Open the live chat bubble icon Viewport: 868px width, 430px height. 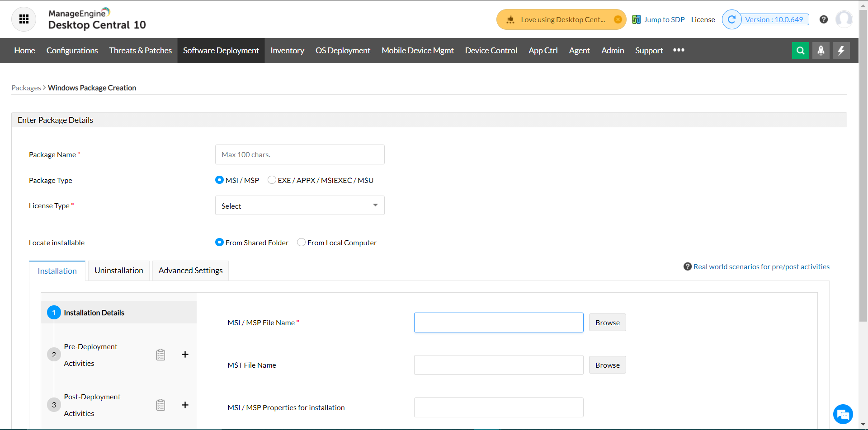click(843, 414)
